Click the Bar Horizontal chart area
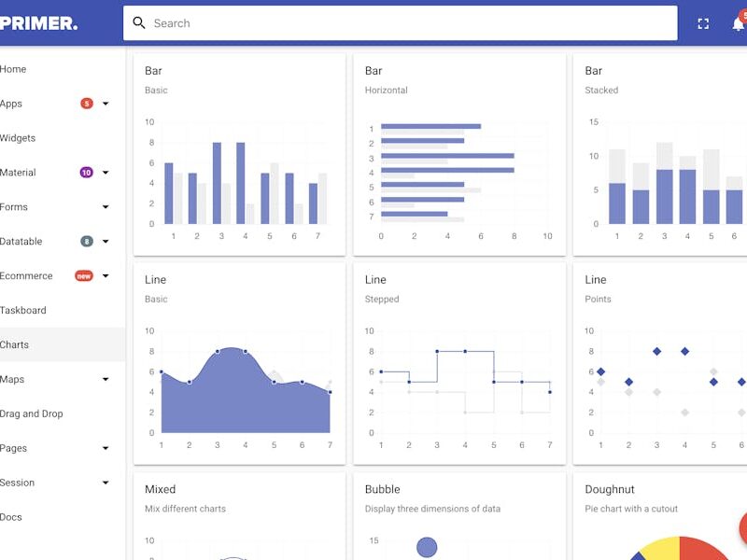 pos(459,178)
